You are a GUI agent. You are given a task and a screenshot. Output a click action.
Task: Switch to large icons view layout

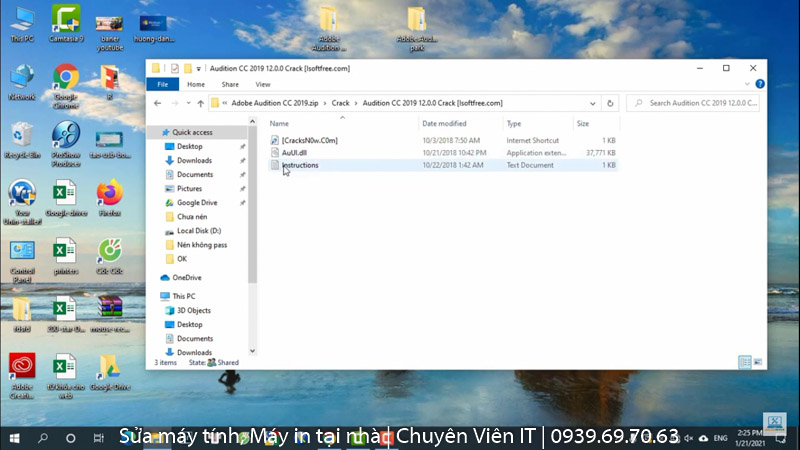(x=757, y=362)
